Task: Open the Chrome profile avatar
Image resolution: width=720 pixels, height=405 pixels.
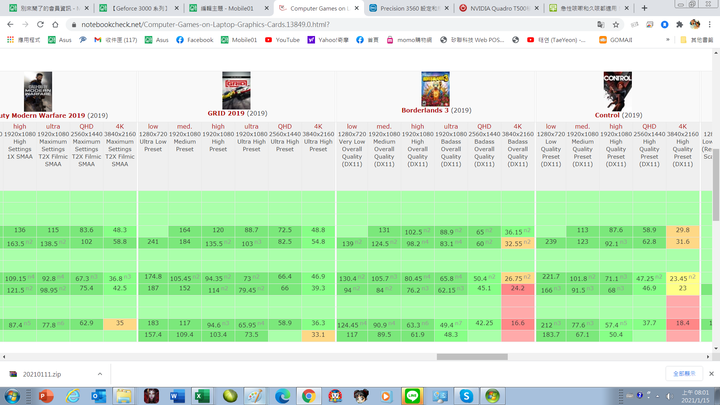Action: [695, 24]
